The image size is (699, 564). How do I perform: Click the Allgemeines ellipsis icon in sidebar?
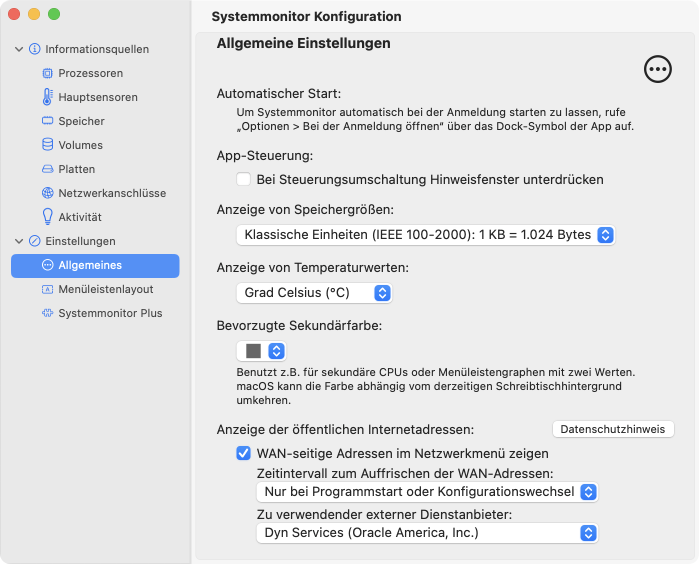click(47, 265)
